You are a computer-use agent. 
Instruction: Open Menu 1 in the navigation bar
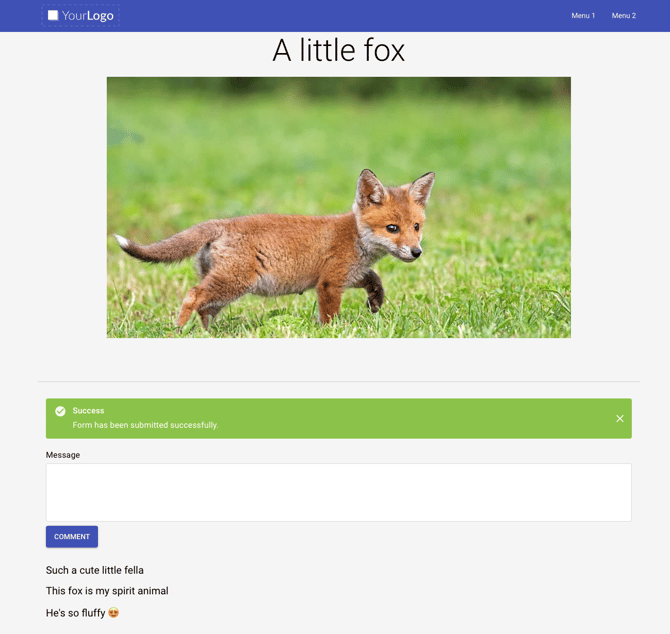click(x=583, y=16)
